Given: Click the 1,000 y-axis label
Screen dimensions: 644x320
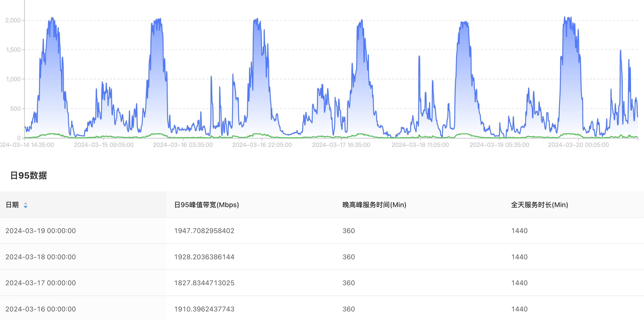Looking at the screenshot, I should (x=13, y=79).
